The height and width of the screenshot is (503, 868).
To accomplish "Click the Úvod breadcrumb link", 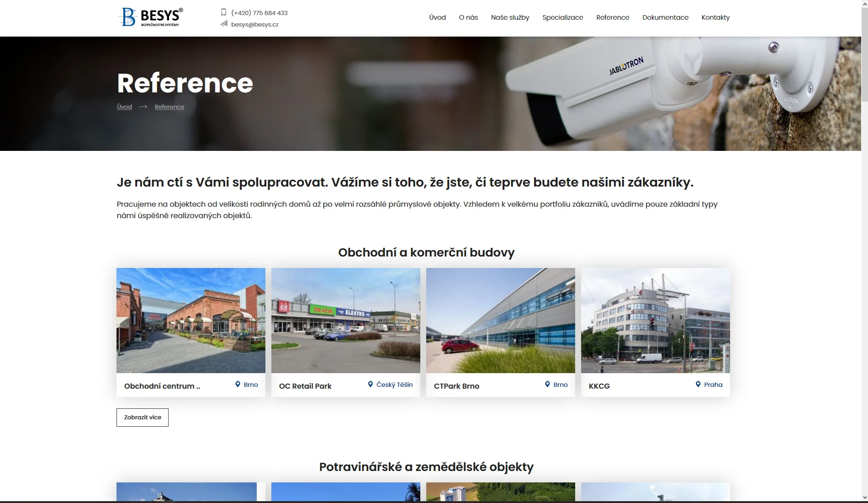I will 124,107.
